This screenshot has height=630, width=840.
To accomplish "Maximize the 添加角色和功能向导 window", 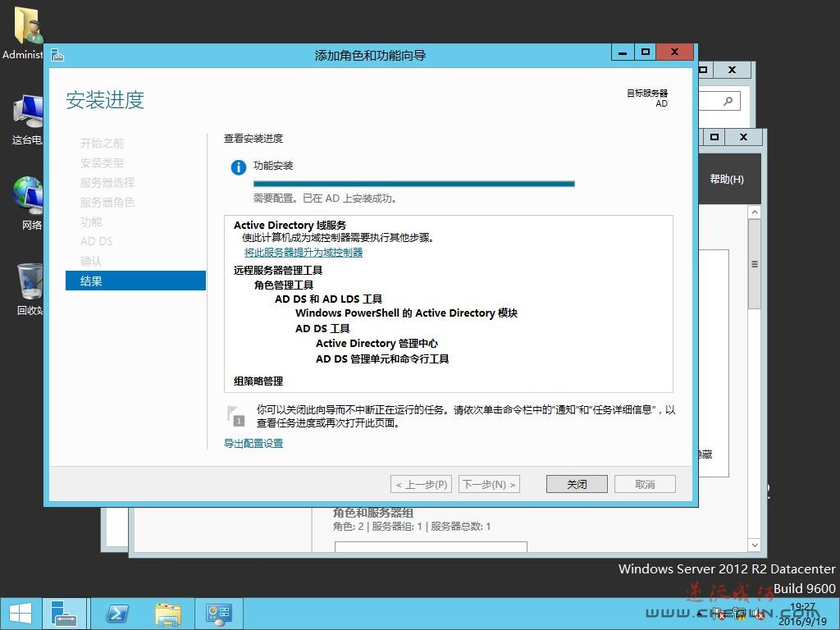I will tap(645, 52).
